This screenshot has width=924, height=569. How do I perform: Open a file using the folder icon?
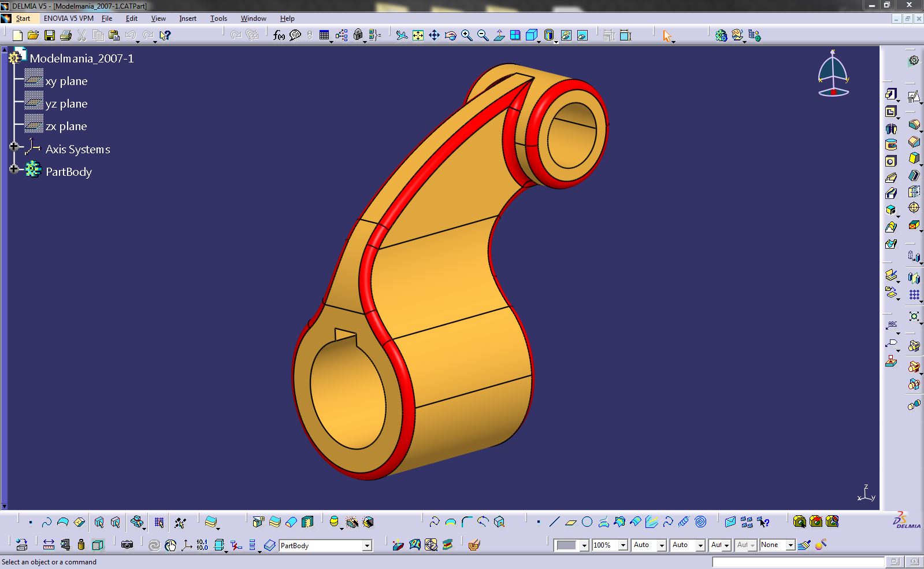pos(33,36)
